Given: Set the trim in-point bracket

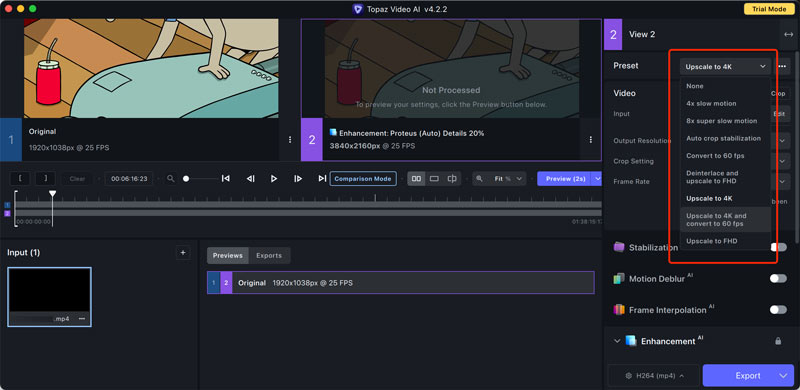Looking at the screenshot, I should [20, 179].
